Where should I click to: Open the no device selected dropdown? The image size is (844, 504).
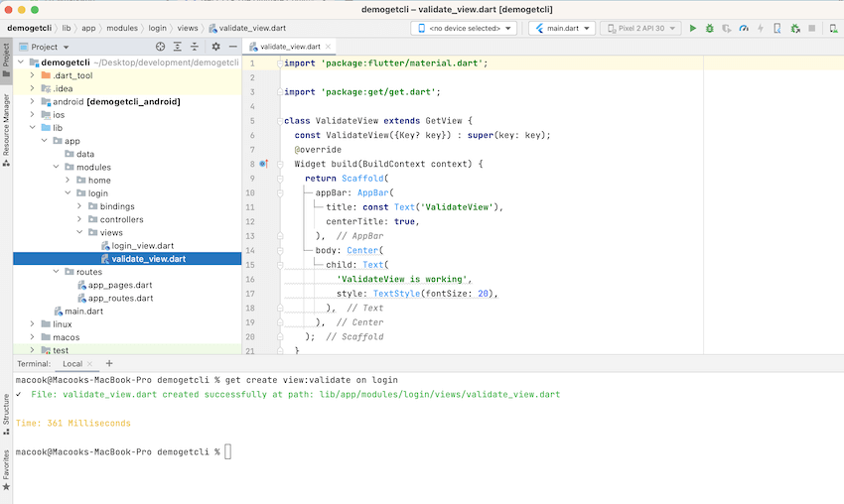pos(464,29)
